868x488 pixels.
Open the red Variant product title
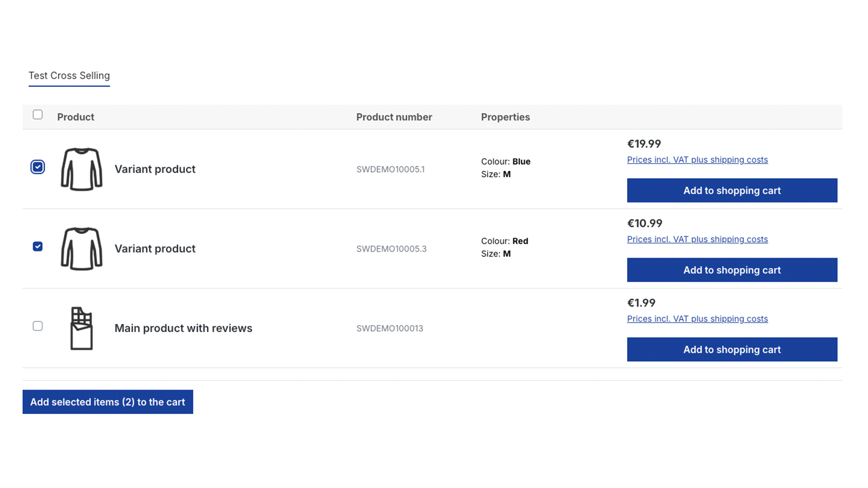click(x=155, y=249)
